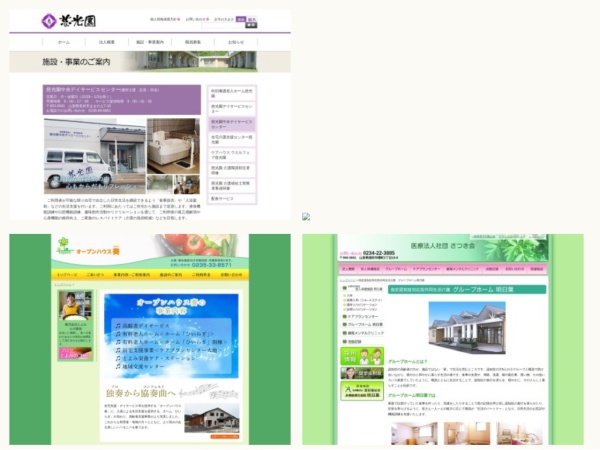600x450 pixels.
Task: Open ごあいさつ in the yellow navigation bar
Action: tap(95, 275)
